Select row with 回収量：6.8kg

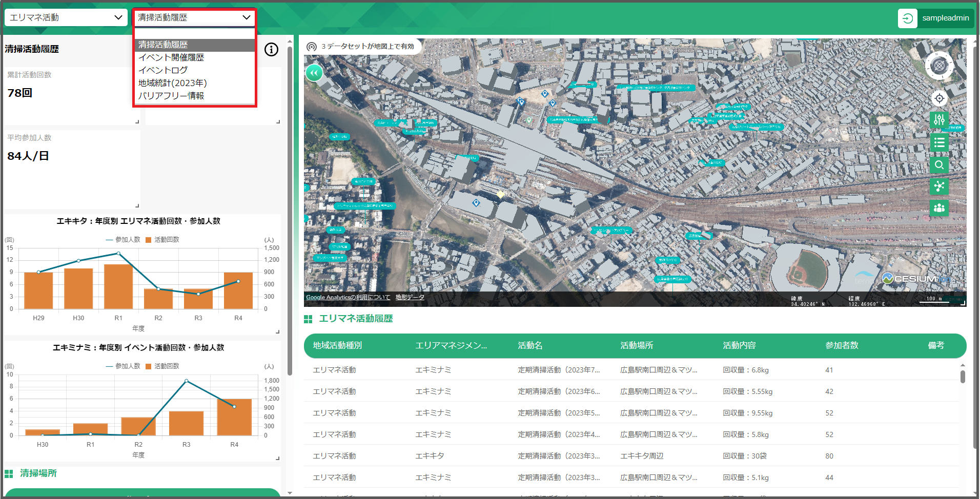(x=631, y=370)
